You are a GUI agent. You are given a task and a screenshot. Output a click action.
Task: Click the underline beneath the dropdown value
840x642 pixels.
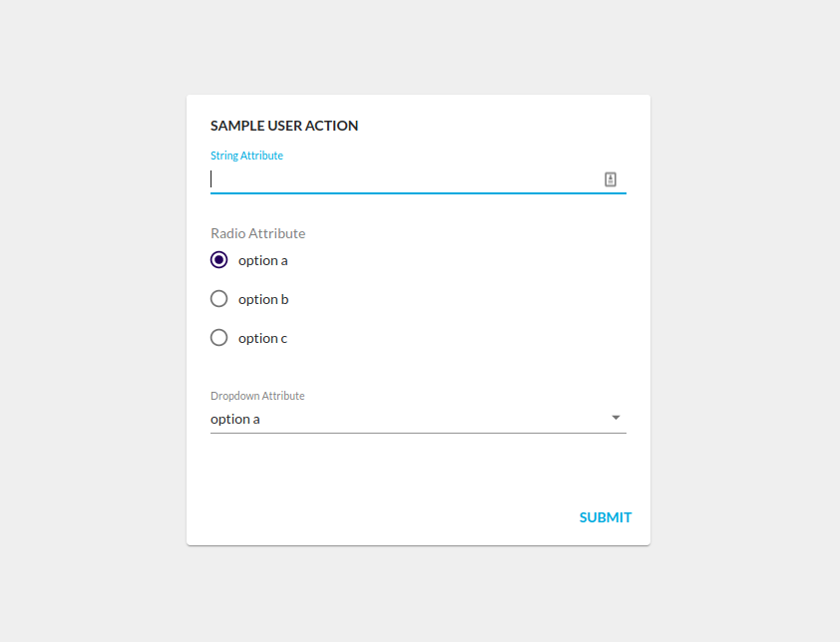click(417, 433)
